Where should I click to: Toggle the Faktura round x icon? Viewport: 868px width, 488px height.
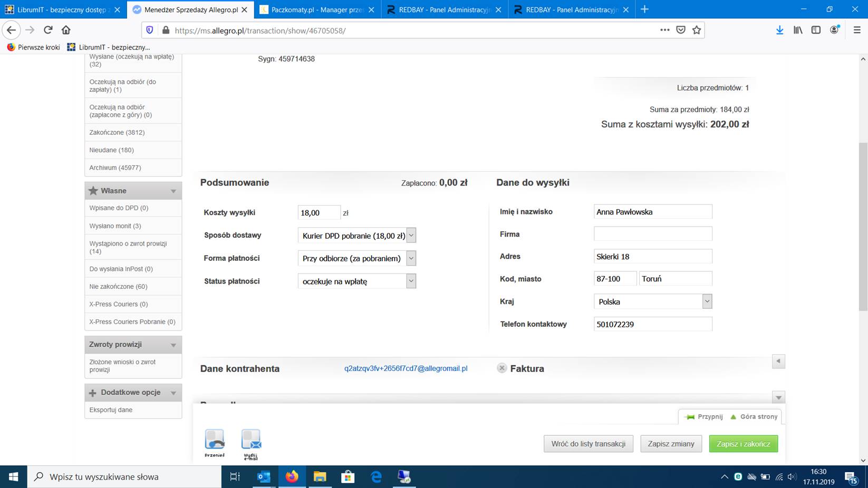point(502,368)
